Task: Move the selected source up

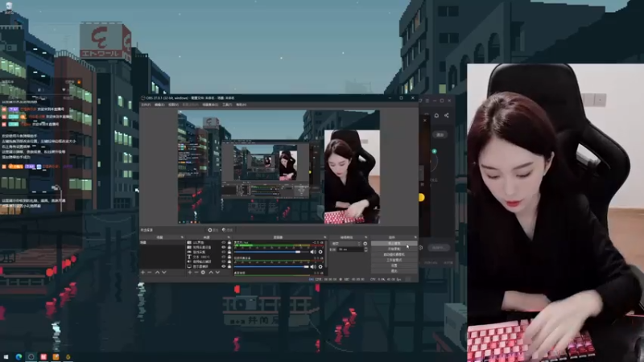Action: [x=211, y=273]
